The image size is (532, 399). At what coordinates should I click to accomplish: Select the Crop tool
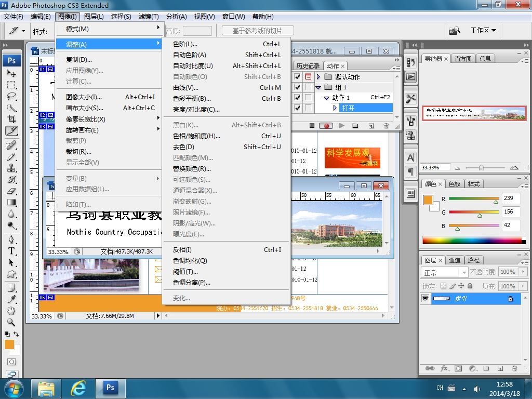click(11, 119)
